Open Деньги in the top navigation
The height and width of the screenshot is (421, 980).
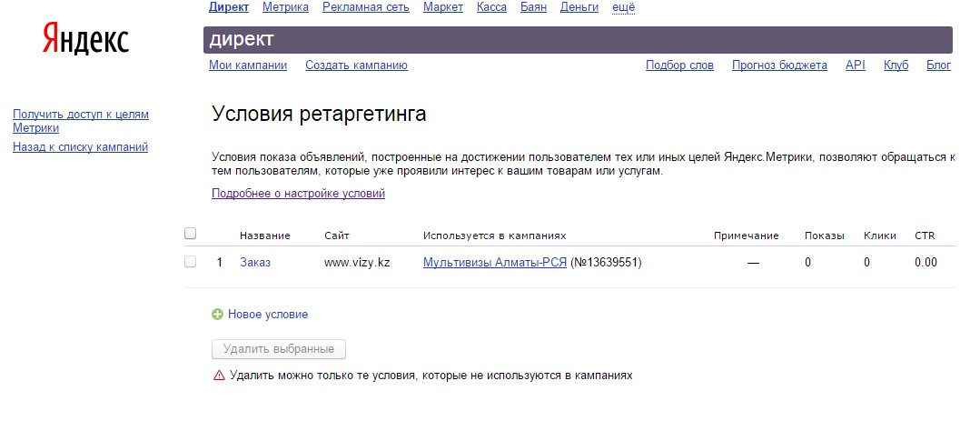pos(579,7)
